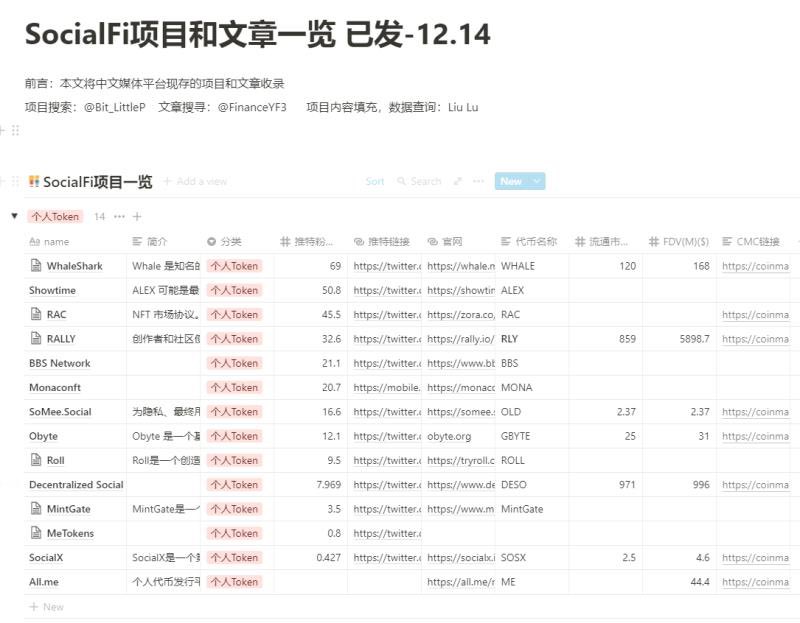The width and height of the screenshot is (800, 623).
Task: Click Add a view
Action: (x=195, y=181)
